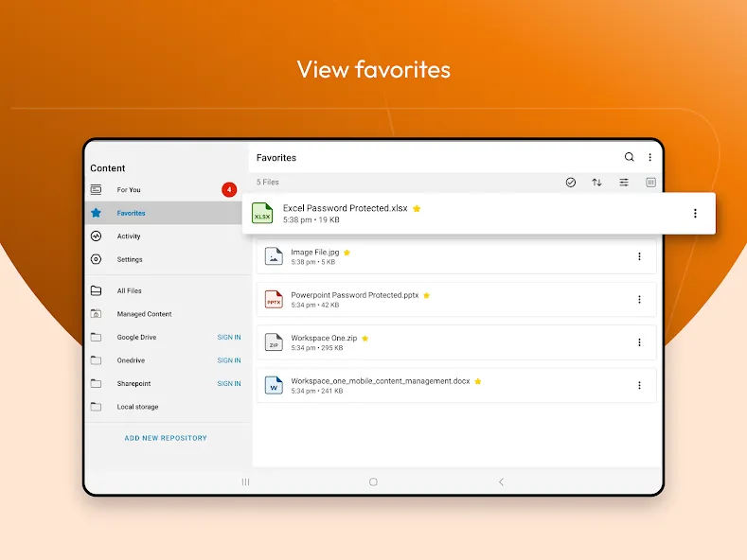Open options for Workspace One.zip
This screenshot has height=560, width=747.
pyautogui.click(x=639, y=342)
